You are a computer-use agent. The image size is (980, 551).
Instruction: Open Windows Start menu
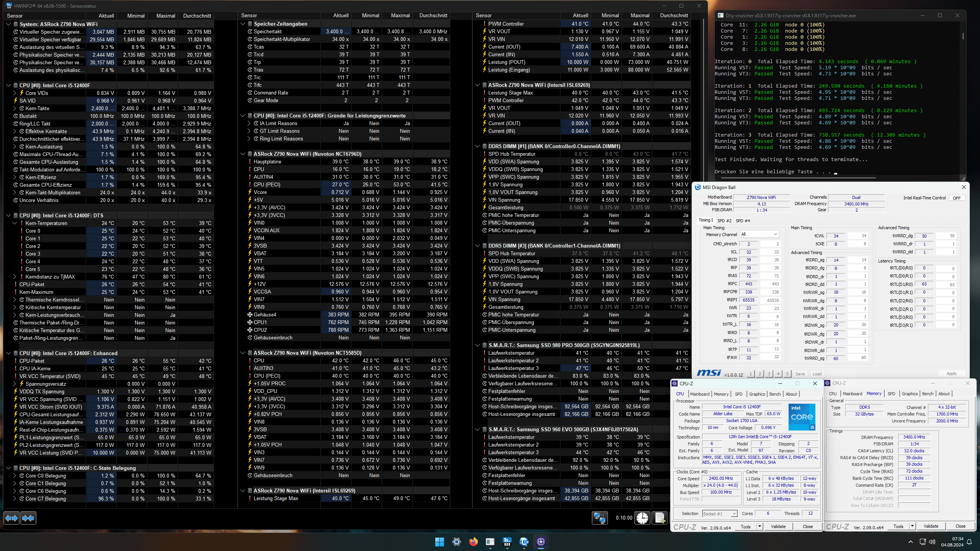pyautogui.click(x=439, y=542)
